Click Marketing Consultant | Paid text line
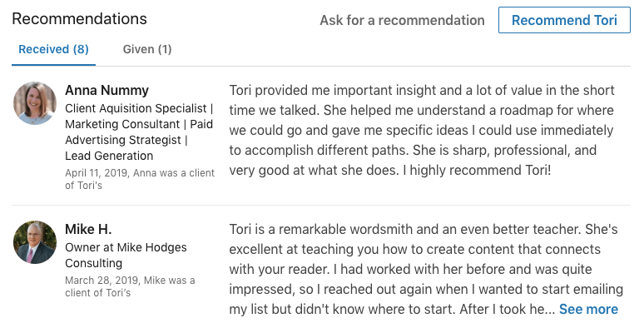The height and width of the screenshot is (328, 644). [x=139, y=124]
